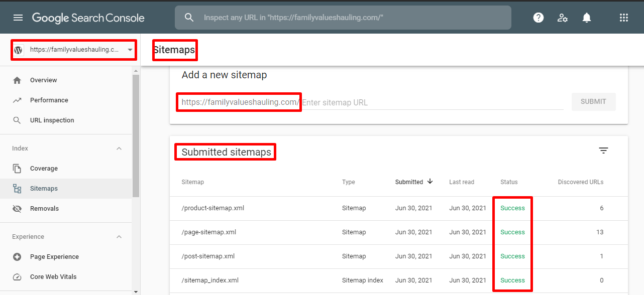Viewport: 644px width, 295px height.
Task: Open the Google apps grid
Action: [x=624, y=18]
